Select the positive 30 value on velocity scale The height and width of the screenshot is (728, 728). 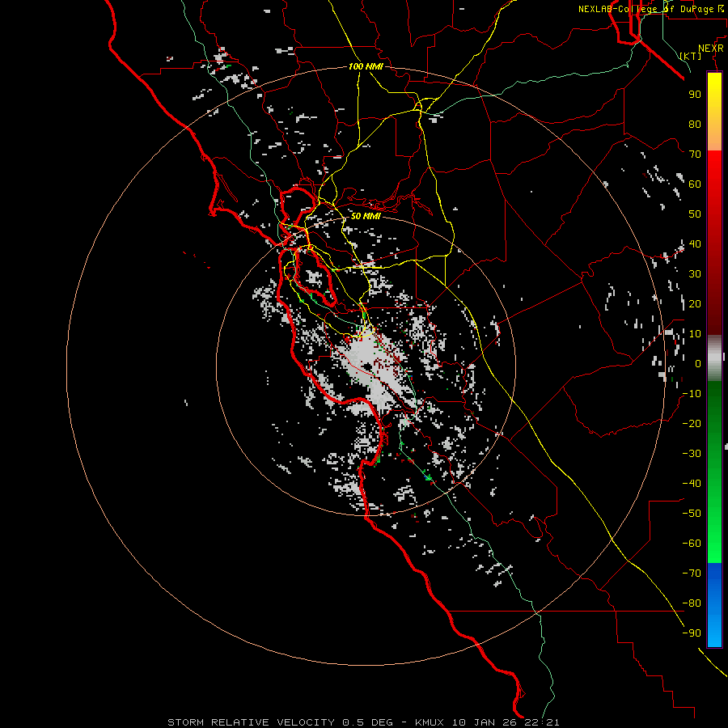coord(695,274)
